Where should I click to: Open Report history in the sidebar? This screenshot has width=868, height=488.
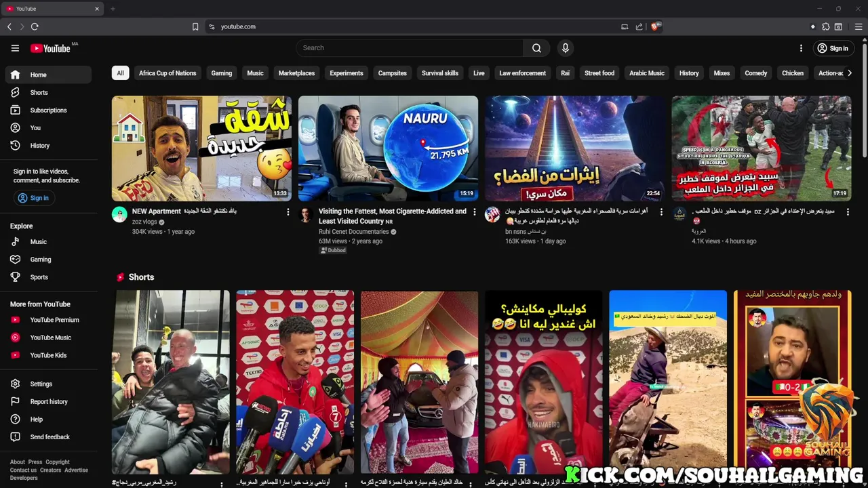[x=48, y=401]
